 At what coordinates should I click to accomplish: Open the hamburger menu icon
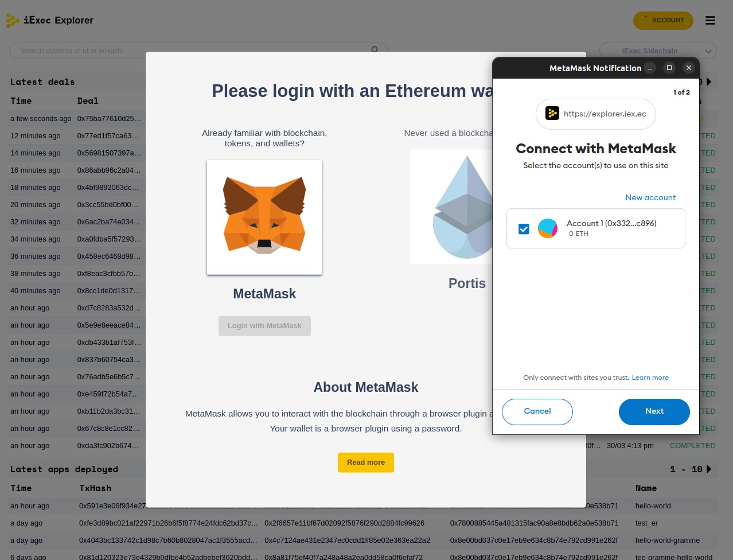(x=710, y=21)
